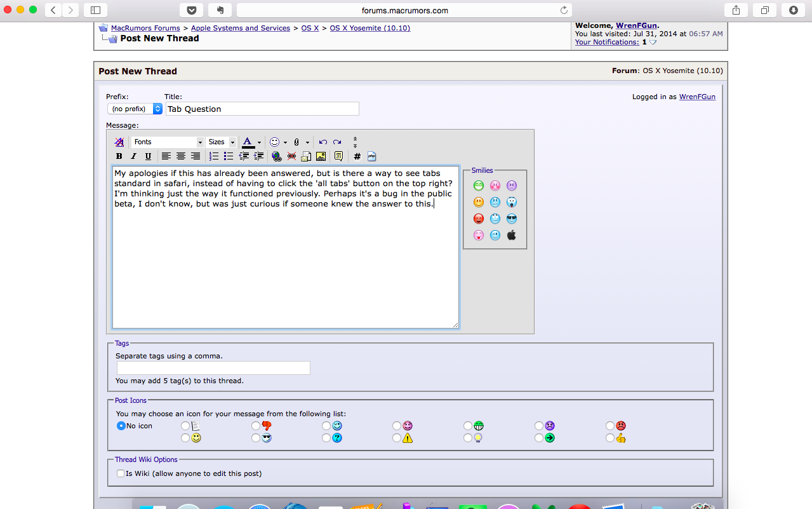Select the 'No icon' radio button
Viewport: 812px width, 509px height.
coord(121,426)
